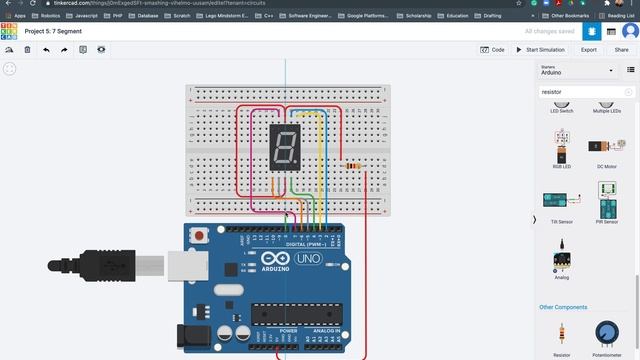Open the Database bookmarks folder

pyautogui.click(x=143, y=16)
